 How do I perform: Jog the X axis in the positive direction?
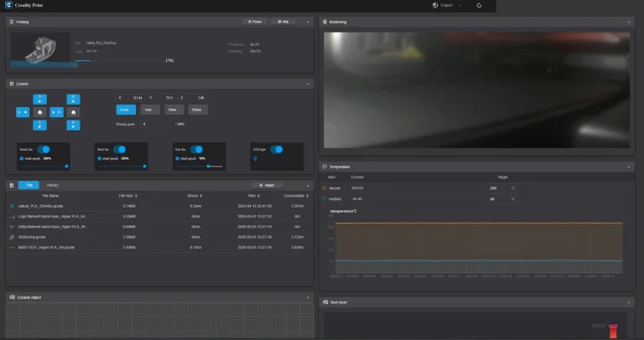pyautogui.click(x=56, y=111)
